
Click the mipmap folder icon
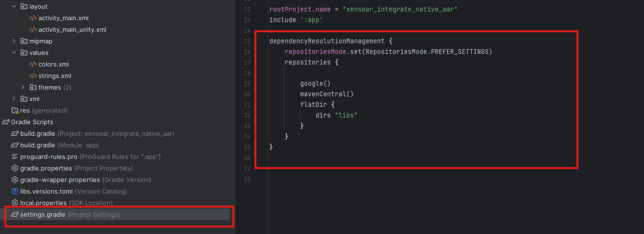(x=24, y=41)
